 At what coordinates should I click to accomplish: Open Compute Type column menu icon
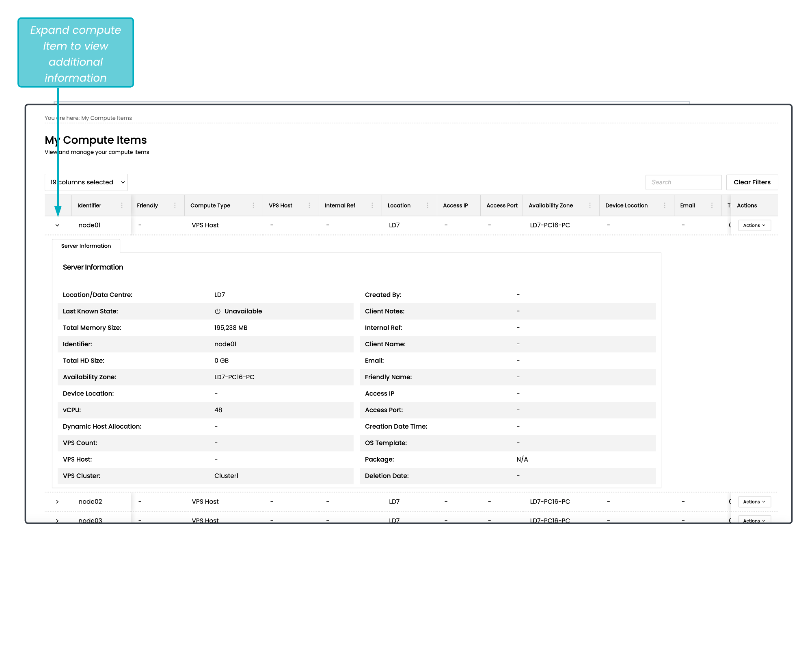click(253, 205)
